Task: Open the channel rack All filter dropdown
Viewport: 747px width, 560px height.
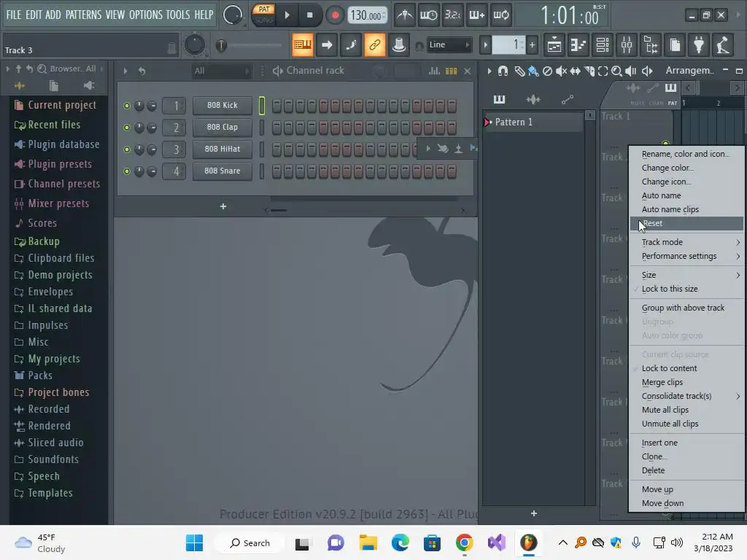Action: tap(221, 71)
